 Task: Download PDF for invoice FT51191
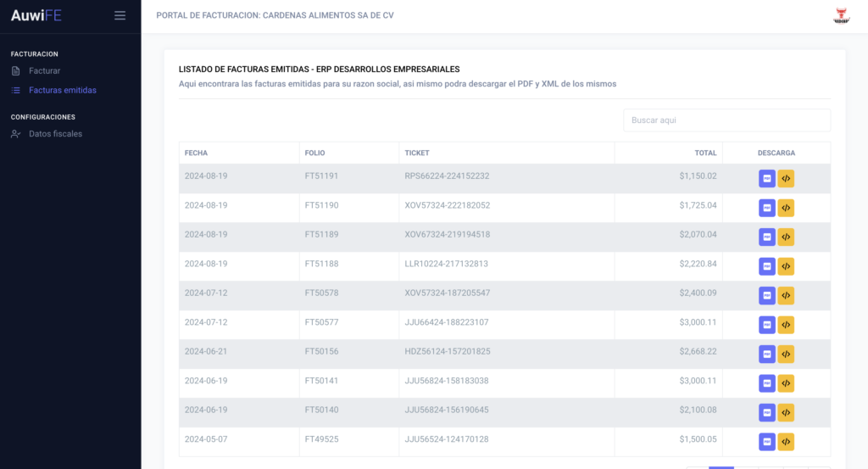pos(767,178)
